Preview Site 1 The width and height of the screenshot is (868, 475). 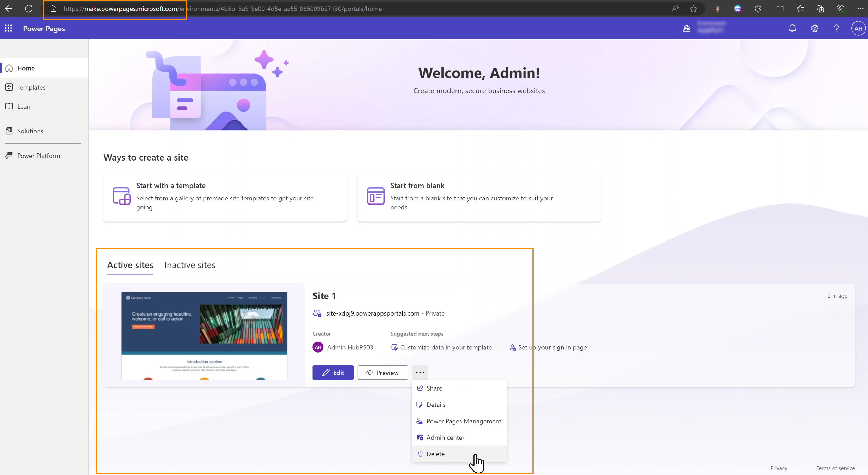click(x=383, y=372)
